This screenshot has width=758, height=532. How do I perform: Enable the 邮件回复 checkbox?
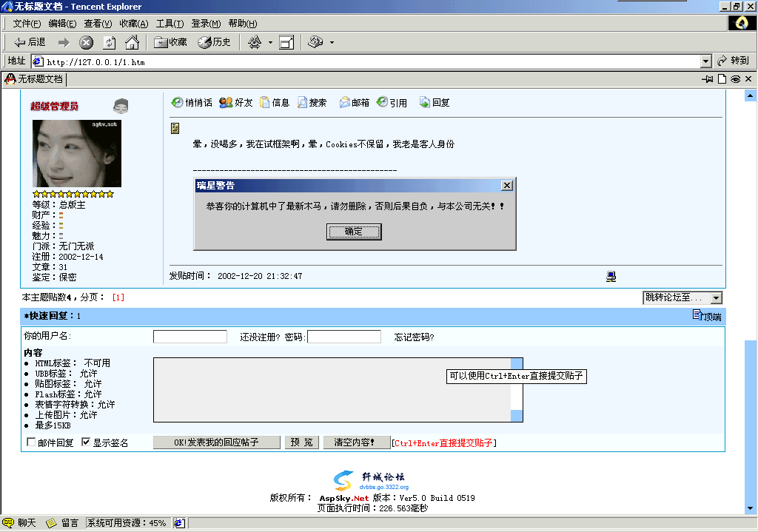[31, 442]
